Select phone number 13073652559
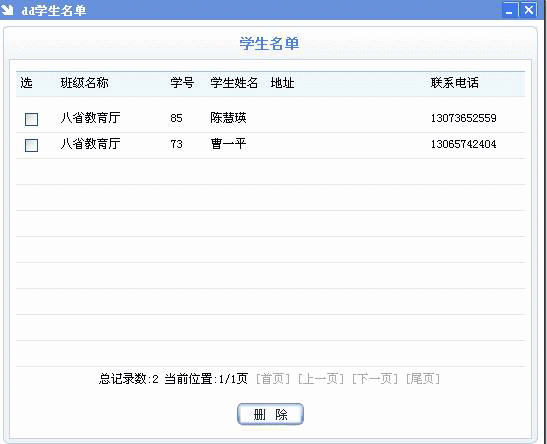The height and width of the screenshot is (444, 547). coord(464,118)
